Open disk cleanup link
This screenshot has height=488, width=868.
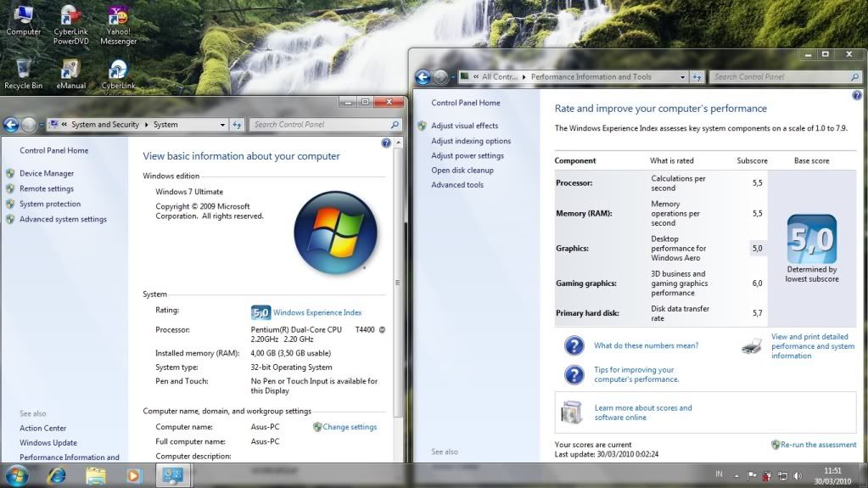pos(462,170)
